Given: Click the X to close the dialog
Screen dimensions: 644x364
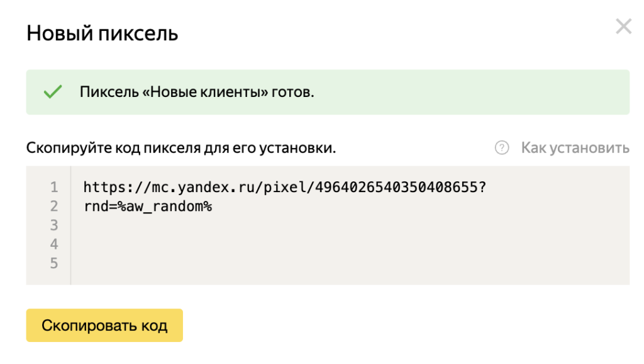Looking at the screenshot, I should click(x=623, y=26).
